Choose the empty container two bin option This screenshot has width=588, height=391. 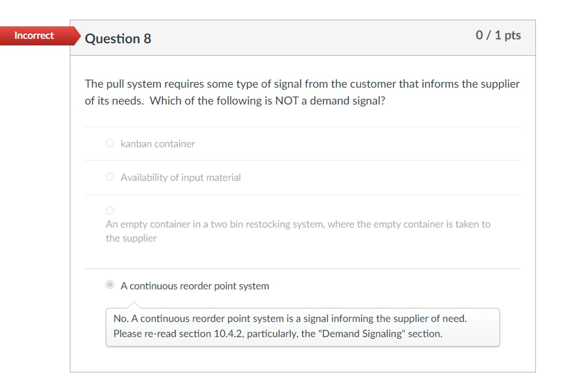pyautogui.click(x=110, y=209)
